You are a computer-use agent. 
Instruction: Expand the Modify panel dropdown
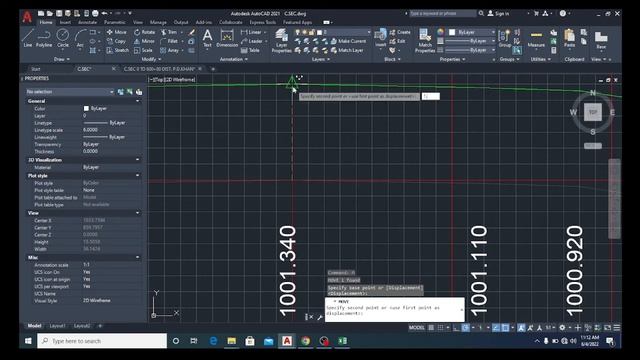pyautogui.click(x=151, y=59)
